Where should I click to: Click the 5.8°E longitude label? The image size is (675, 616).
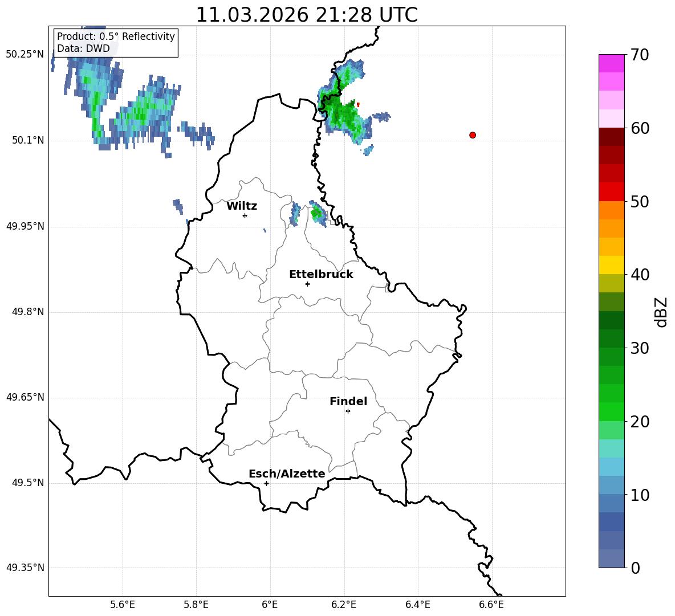(x=196, y=605)
